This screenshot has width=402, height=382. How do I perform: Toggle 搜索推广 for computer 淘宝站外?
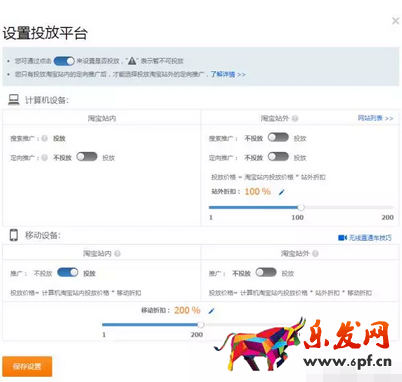tap(278, 137)
